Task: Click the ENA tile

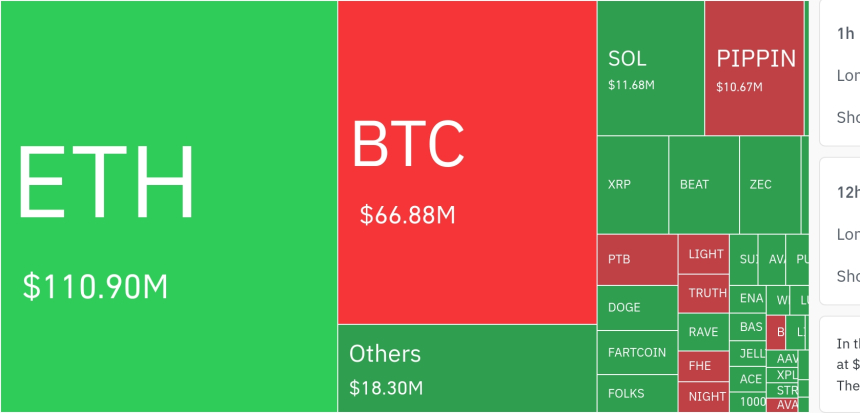Action: (748, 298)
